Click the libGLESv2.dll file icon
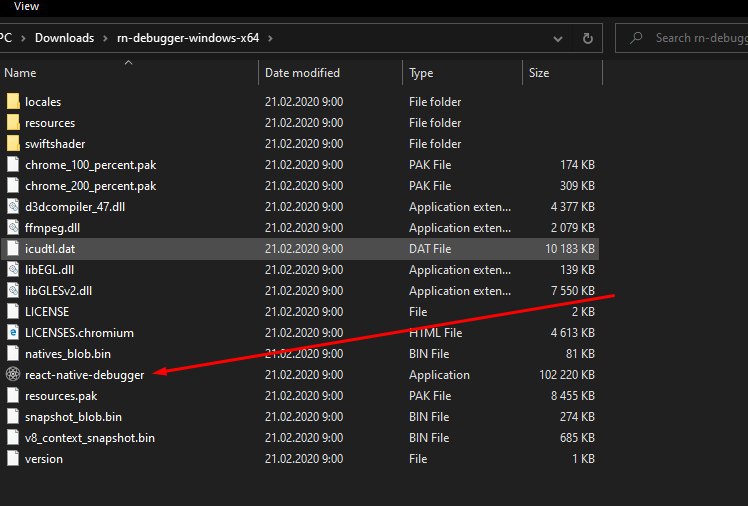The image size is (748, 506). pyautogui.click(x=13, y=290)
